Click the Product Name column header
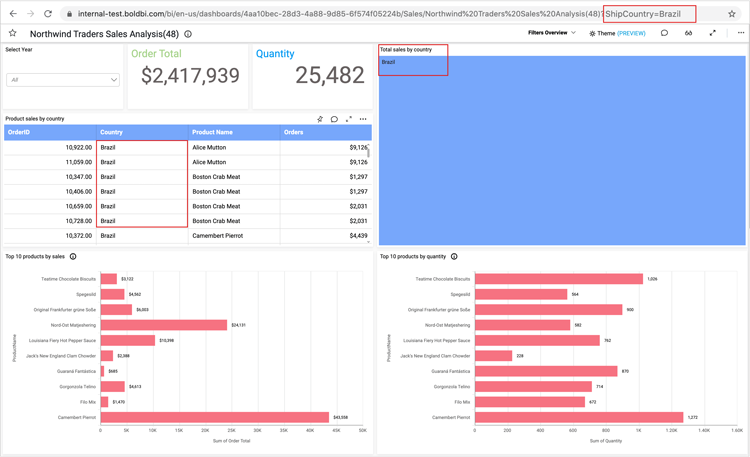 pyautogui.click(x=233, y=132)
